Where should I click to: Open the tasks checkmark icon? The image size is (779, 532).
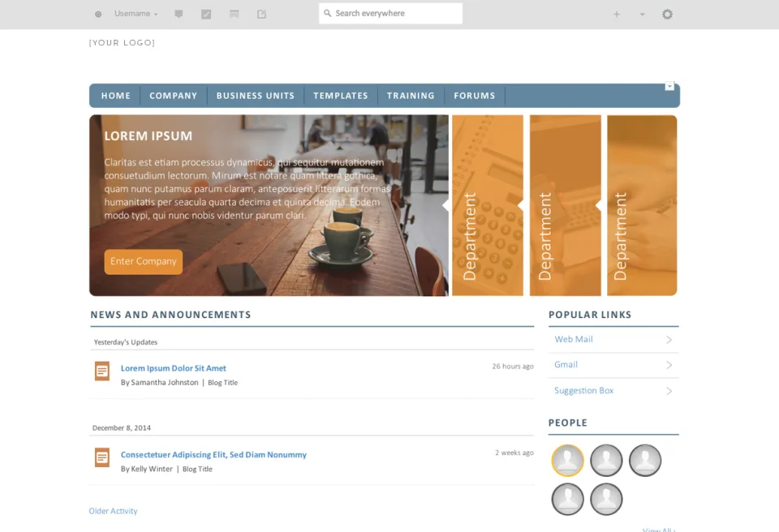coord(206,15)
